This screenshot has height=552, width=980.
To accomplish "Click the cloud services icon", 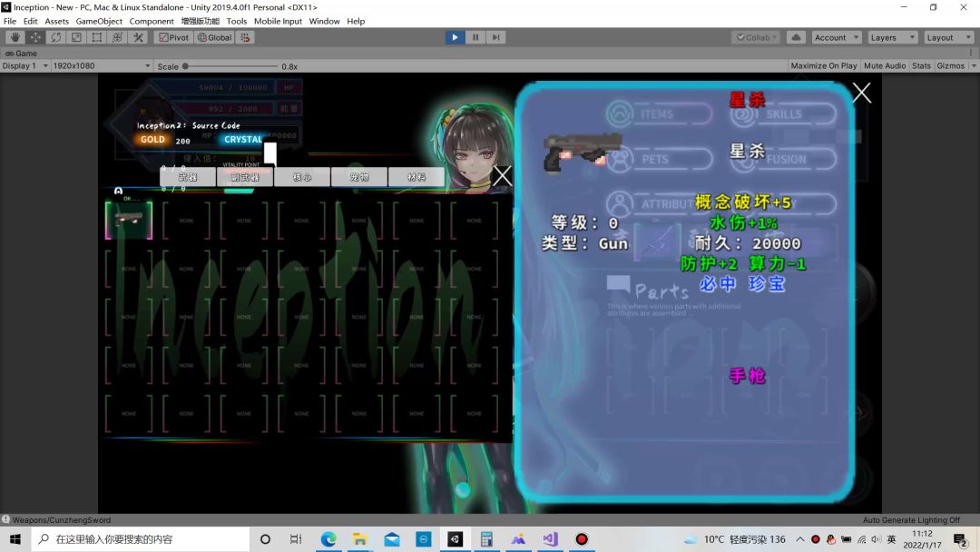I will (x=796, y=37).
